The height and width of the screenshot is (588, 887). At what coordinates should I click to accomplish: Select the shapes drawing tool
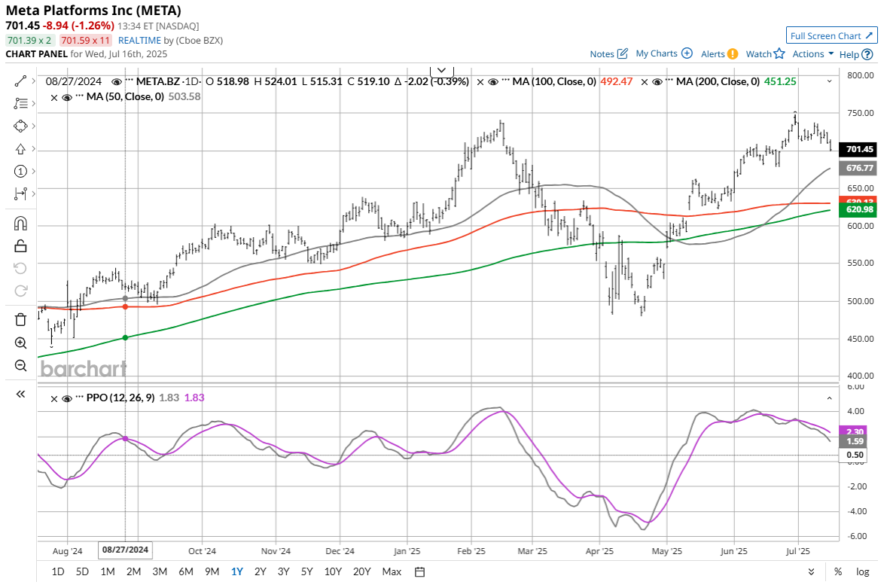coord(20,126)
